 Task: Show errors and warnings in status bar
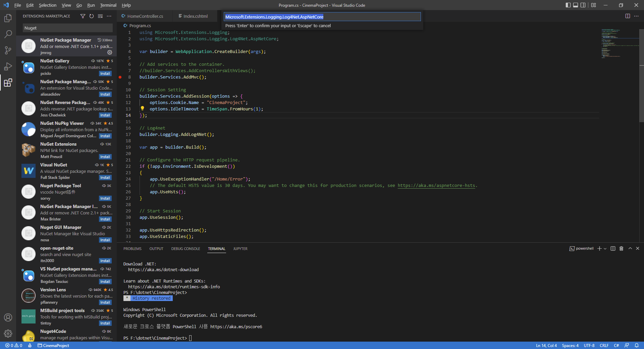click(14, 345)
